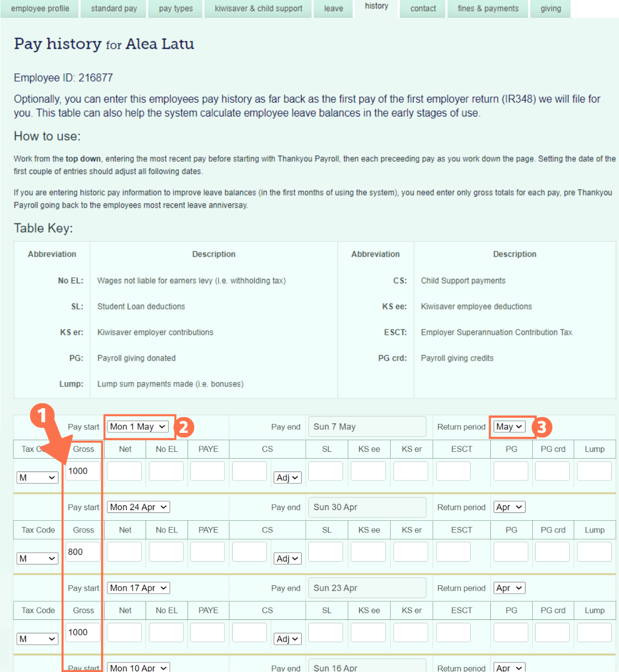Open the giving tab
Viewport: 619px width, 672px height.
tap(550, 8)
